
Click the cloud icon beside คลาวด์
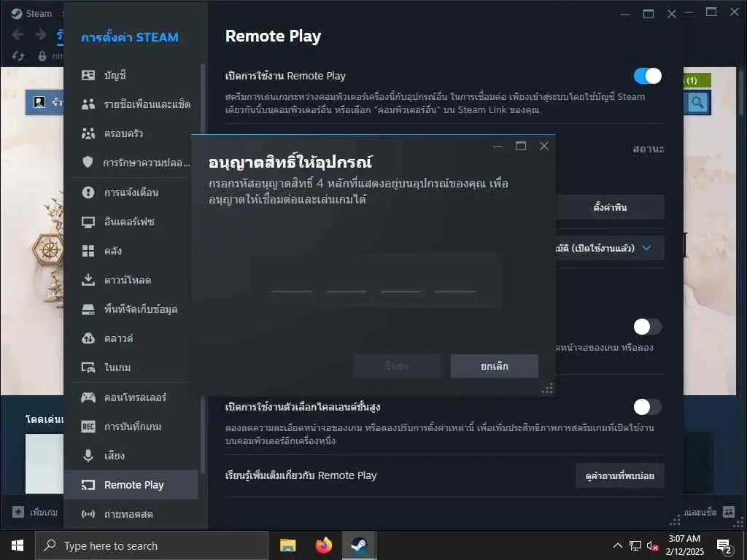tap(88, 338)
